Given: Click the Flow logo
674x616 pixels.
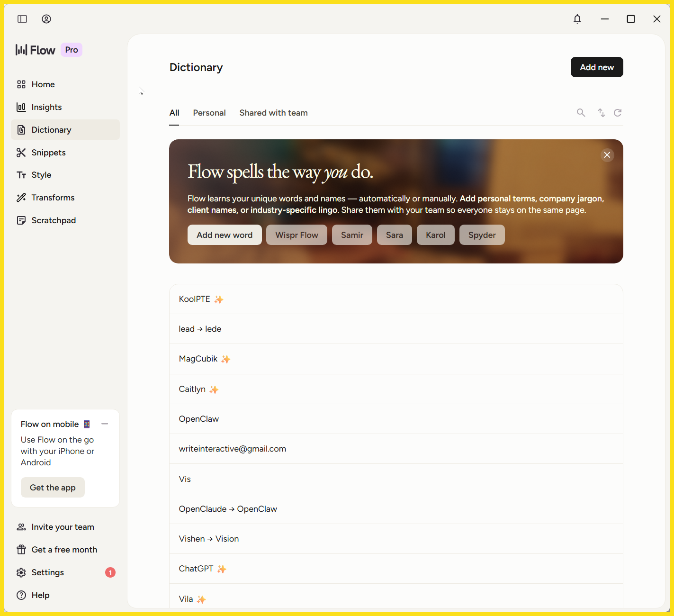Looking at the screenshot, I should point(36,50).
